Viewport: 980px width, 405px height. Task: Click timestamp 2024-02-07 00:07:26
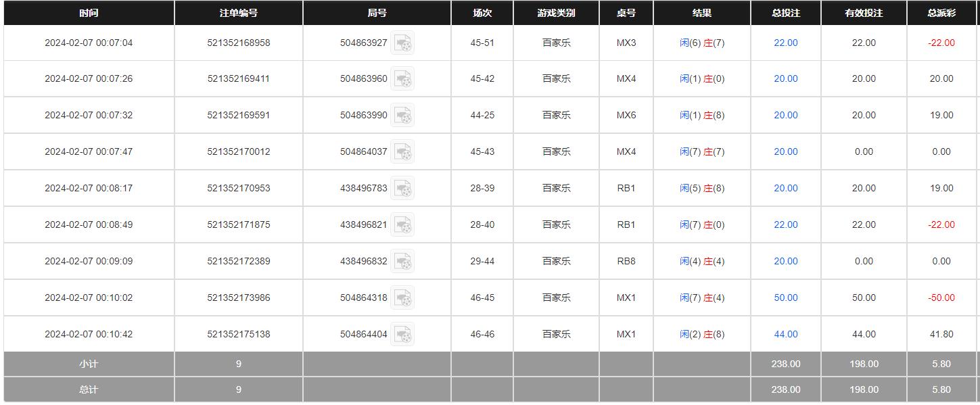click(x=89, y=78)
